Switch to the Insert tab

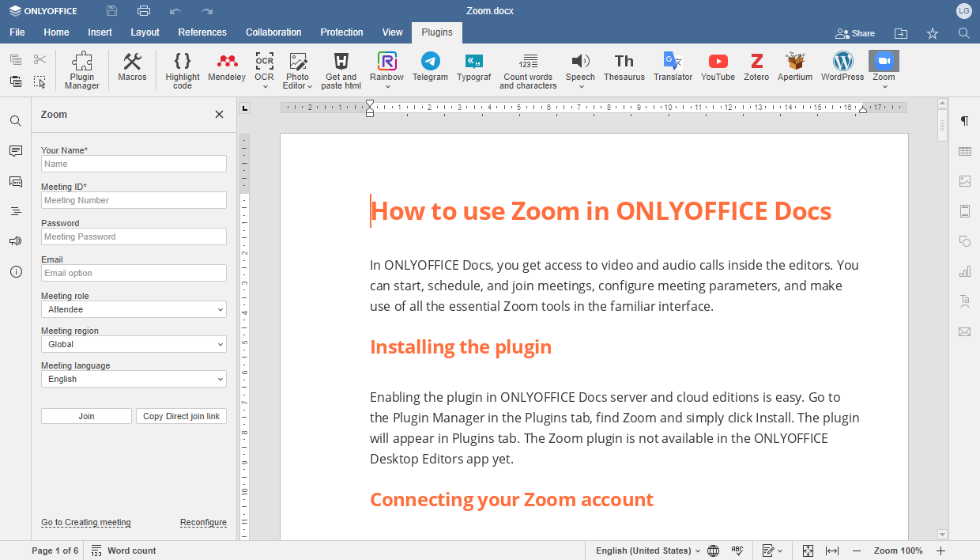pyautogui.click(x=100, y=32)
